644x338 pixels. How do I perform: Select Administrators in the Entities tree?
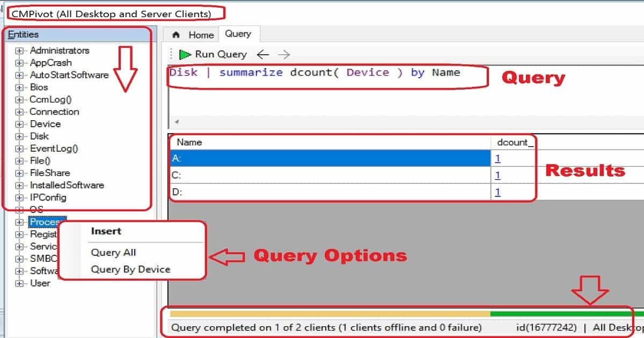pyautogui.click(x=60, y=50)
